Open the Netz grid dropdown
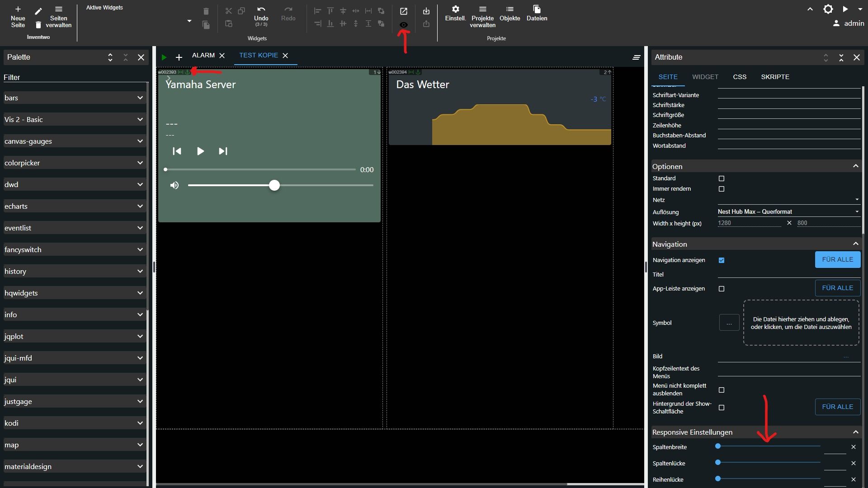 pos(788,199)
